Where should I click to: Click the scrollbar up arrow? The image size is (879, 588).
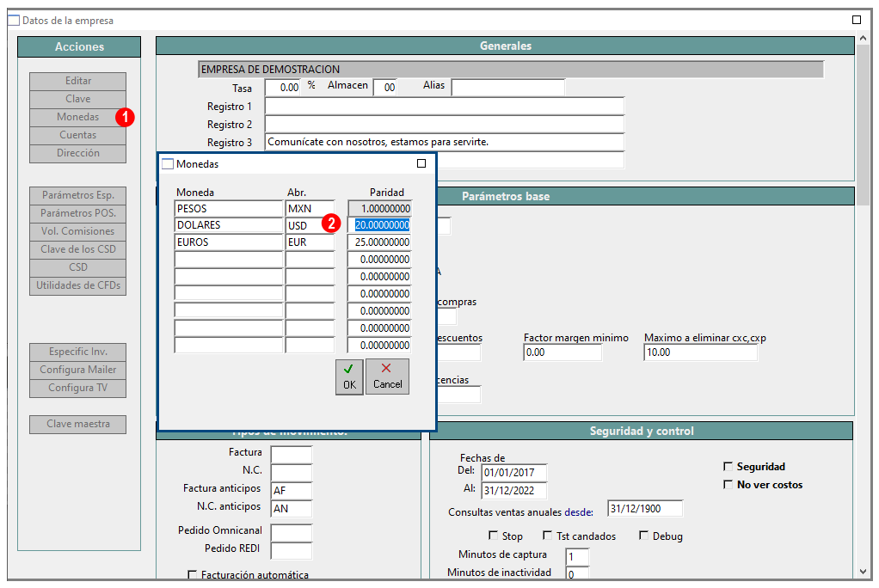[864, 38]
